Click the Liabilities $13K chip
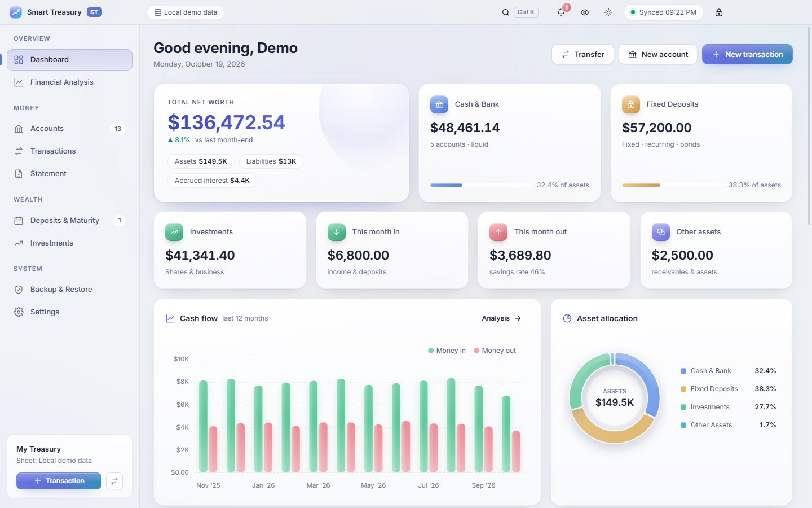Screen dimensions: 812x508 click(x=271, y=161)
